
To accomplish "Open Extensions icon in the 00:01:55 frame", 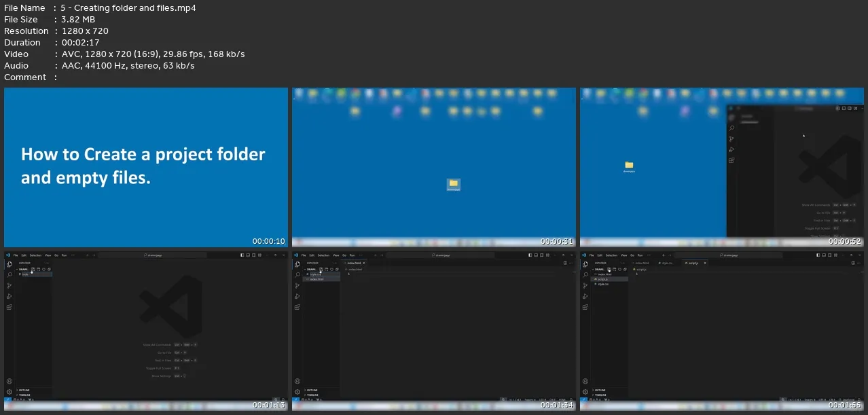I will click(x=585, y=308).
